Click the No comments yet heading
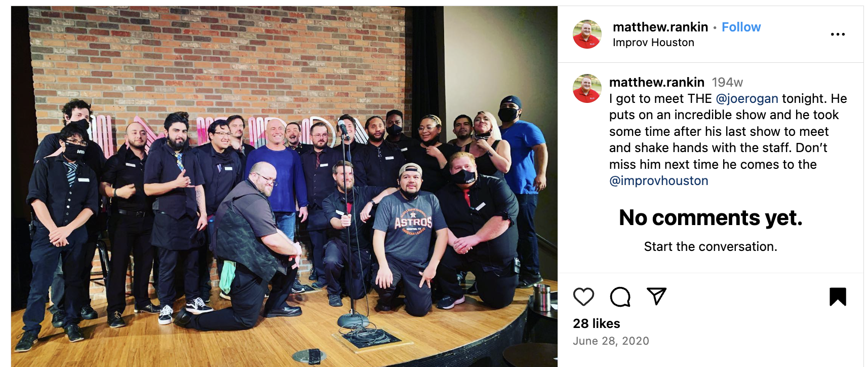This screenshot has height=367, width=868. pyautogui.click(x=711, y=218)
